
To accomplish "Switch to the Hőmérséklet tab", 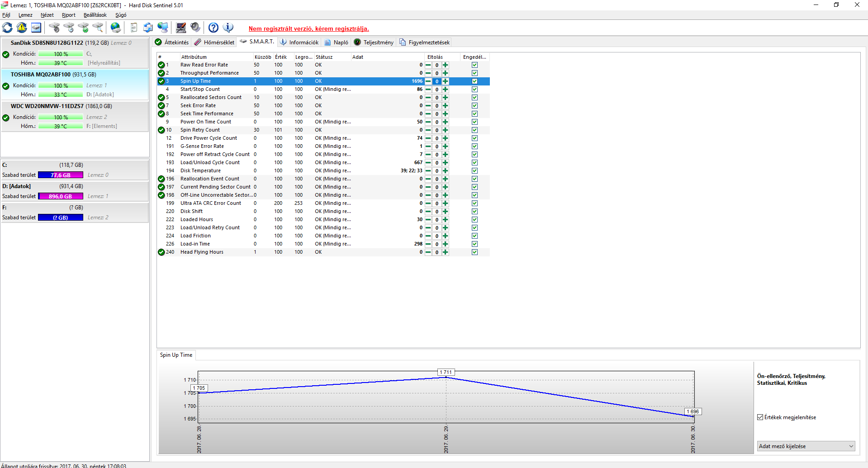I will pos(214,43).
